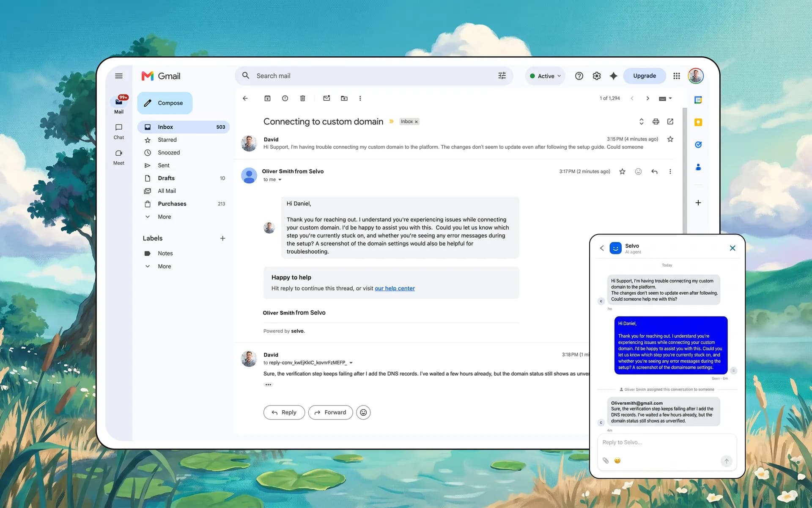Click the Upgrade button
The image size is (812, 508).
tap(645, 76)
